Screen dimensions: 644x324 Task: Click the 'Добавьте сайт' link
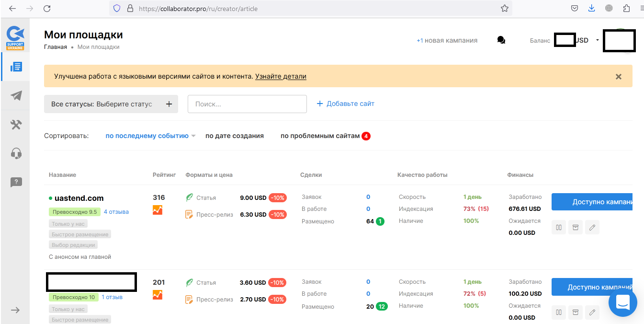(x=345, y=104)
